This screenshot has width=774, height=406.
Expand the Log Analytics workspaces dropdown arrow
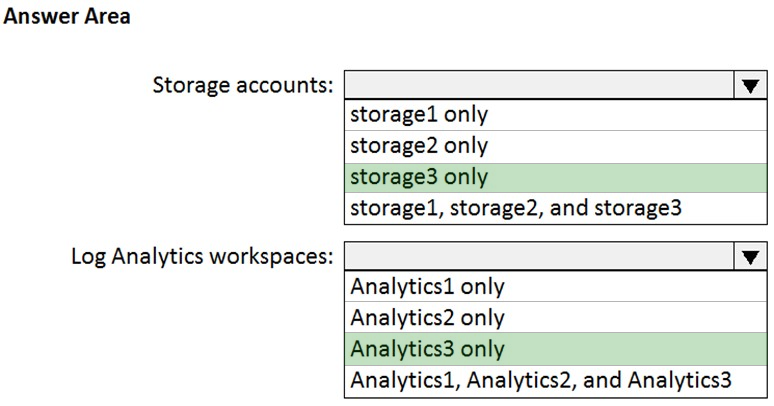750,256
